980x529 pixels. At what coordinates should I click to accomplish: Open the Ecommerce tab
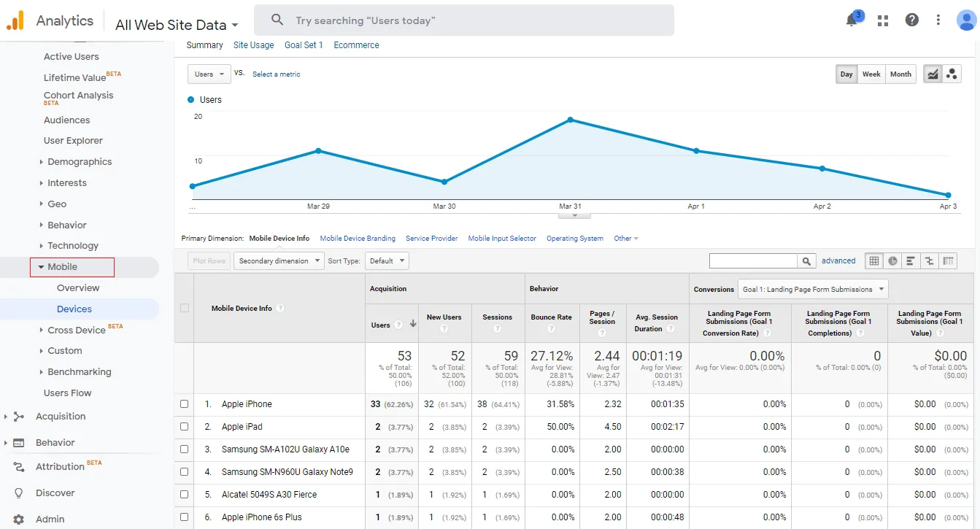[x=356, y=45]
